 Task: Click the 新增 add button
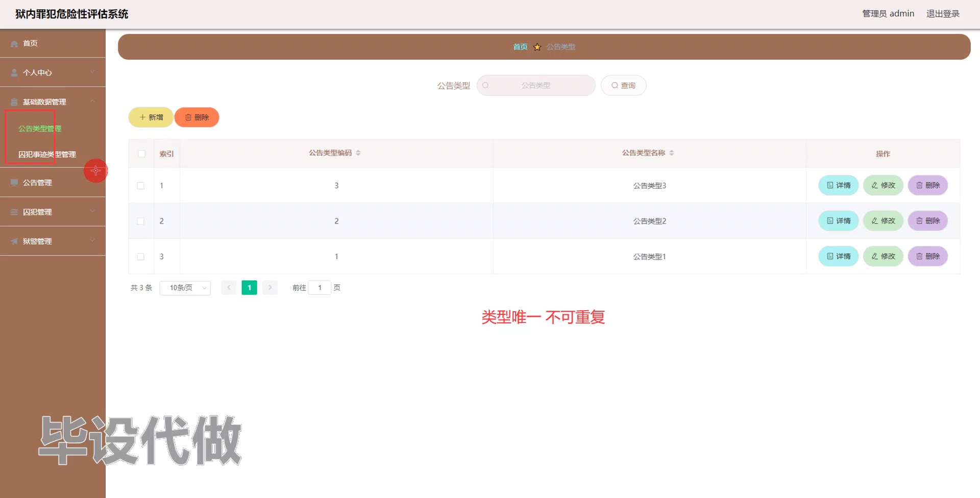click(x=151, y=117)
